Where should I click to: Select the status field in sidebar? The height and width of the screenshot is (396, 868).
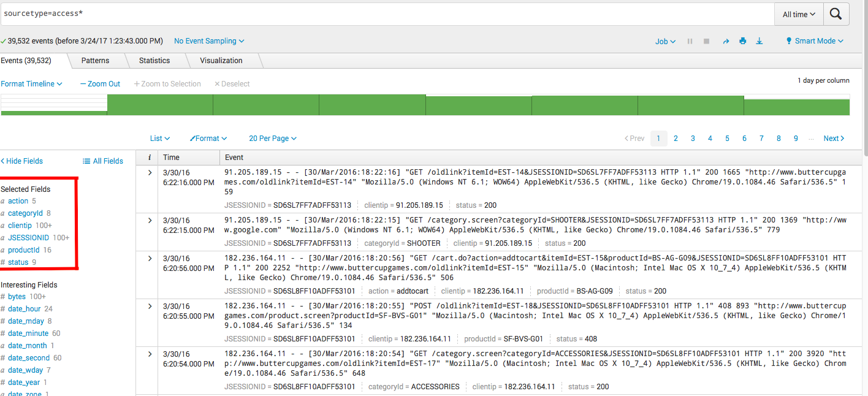pos(19,262)
